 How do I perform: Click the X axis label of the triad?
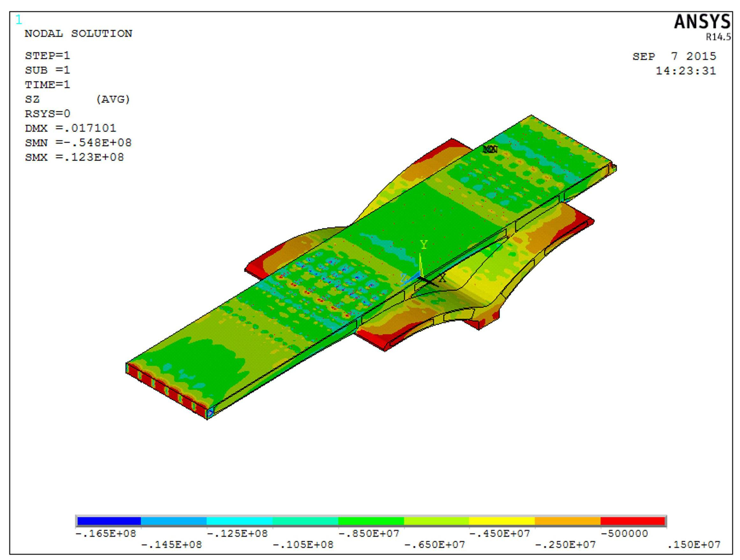point(442,278)
